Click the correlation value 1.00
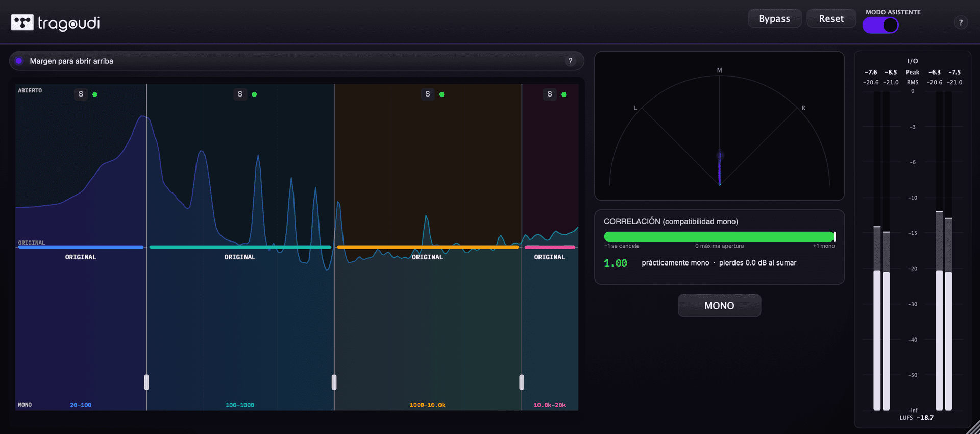 (616, 263)
